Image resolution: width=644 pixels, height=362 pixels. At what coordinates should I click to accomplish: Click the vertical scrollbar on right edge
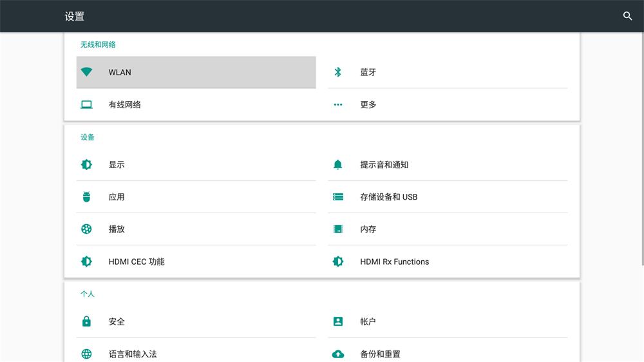click(642, 149)
